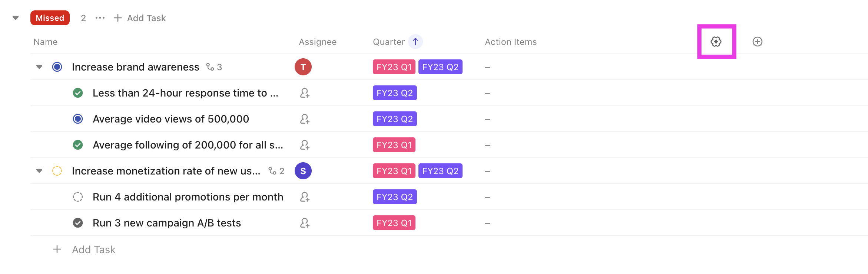Assign user to Run 4 additional promotions

coord(305,197)
